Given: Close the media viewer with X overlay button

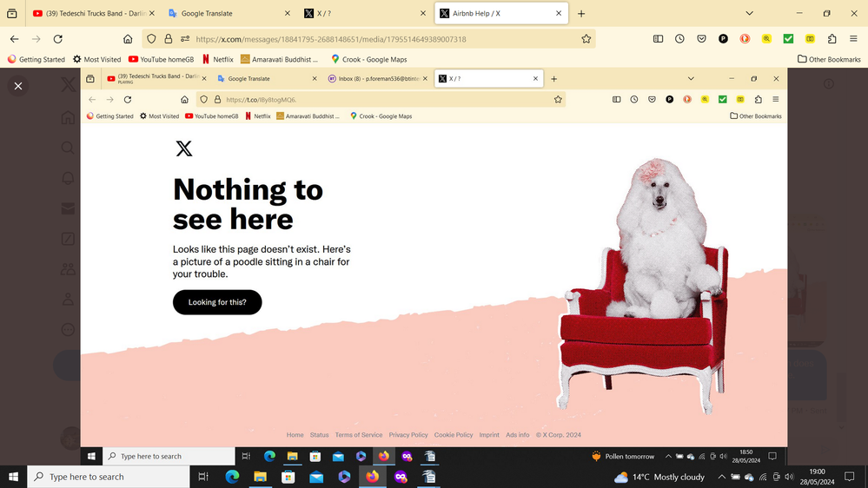Looking at the screenshot, I should (x=18, y=86).
